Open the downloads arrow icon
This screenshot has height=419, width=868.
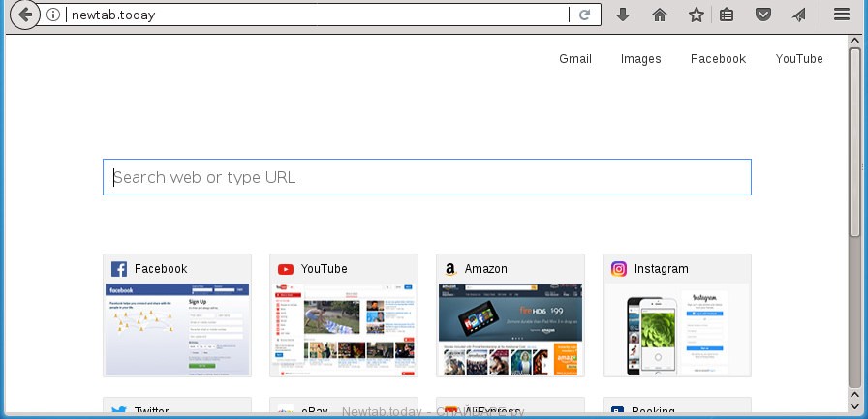point(623,15)
